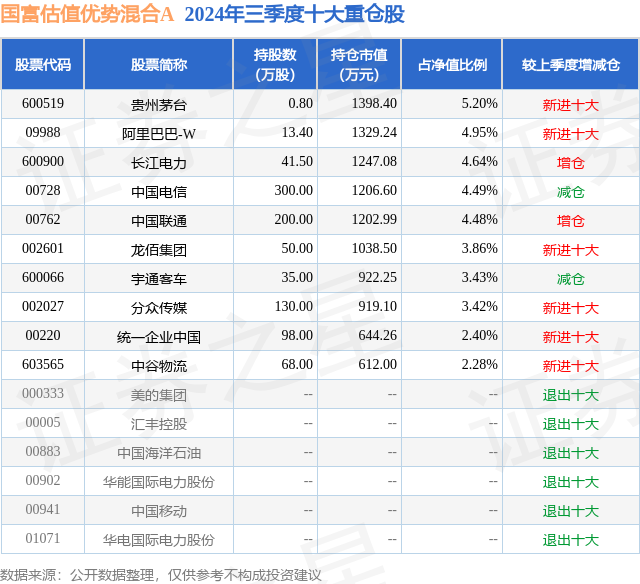Image resolution: width=640 pixels, height=584 pixels.
Task: Select stock code 00762
Action: pos(43,219)
